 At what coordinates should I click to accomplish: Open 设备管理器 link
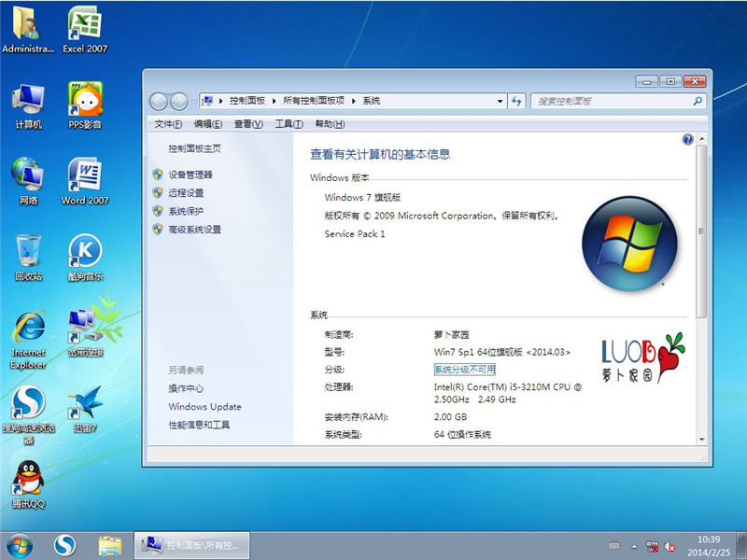190,175
